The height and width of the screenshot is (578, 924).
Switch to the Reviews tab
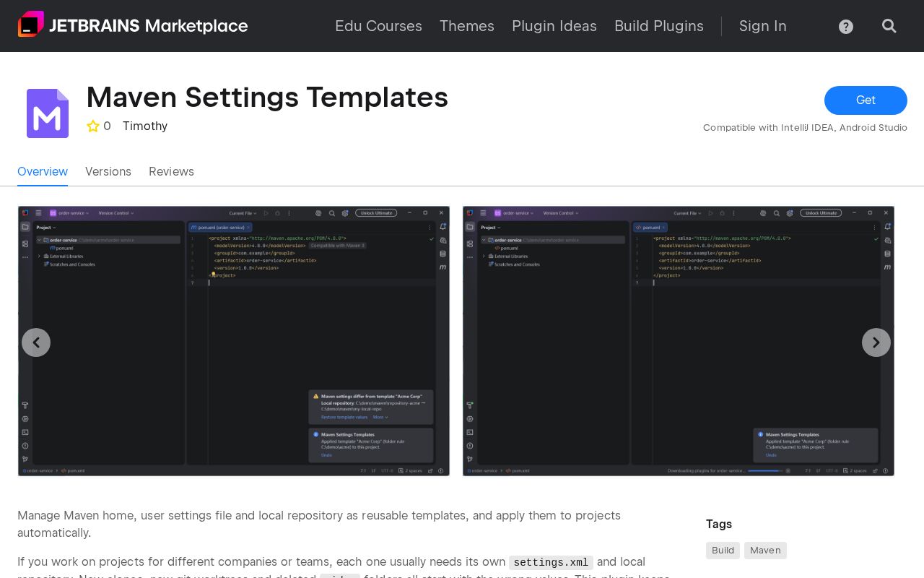coord(171,171)
